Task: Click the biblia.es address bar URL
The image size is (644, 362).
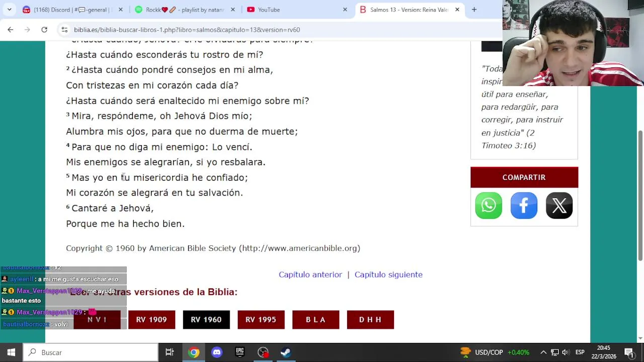Action: click(187, 30)
